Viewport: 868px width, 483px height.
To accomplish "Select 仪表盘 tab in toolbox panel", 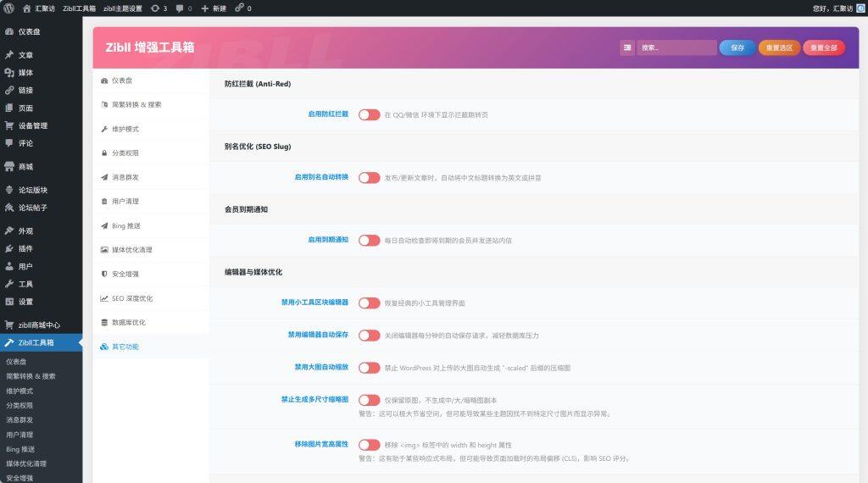I will [151, 80].
